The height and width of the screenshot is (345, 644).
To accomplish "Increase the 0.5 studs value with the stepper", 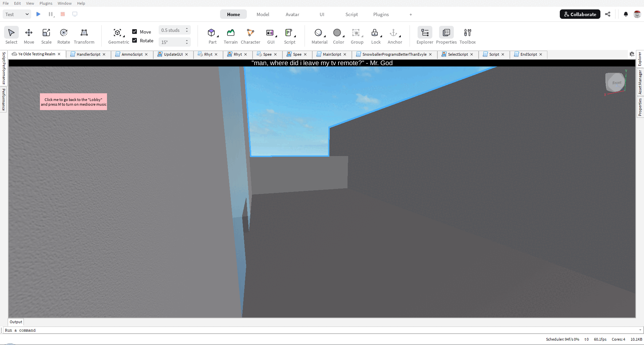I will 187,29.
